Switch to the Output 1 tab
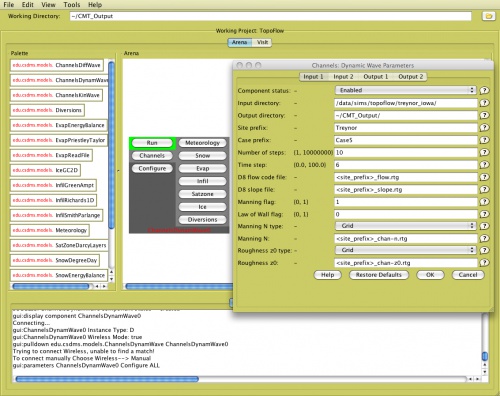The width and height of the screenshot is (500, 396). click(376, 77)
